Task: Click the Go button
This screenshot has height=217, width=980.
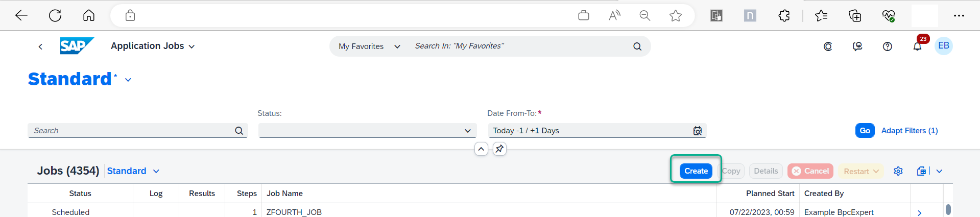Action: point(865,131)
